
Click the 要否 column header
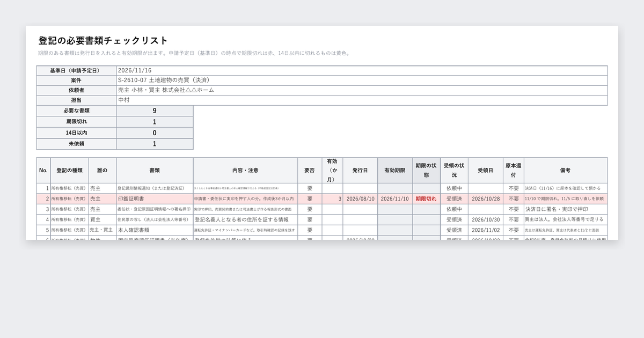310,170
